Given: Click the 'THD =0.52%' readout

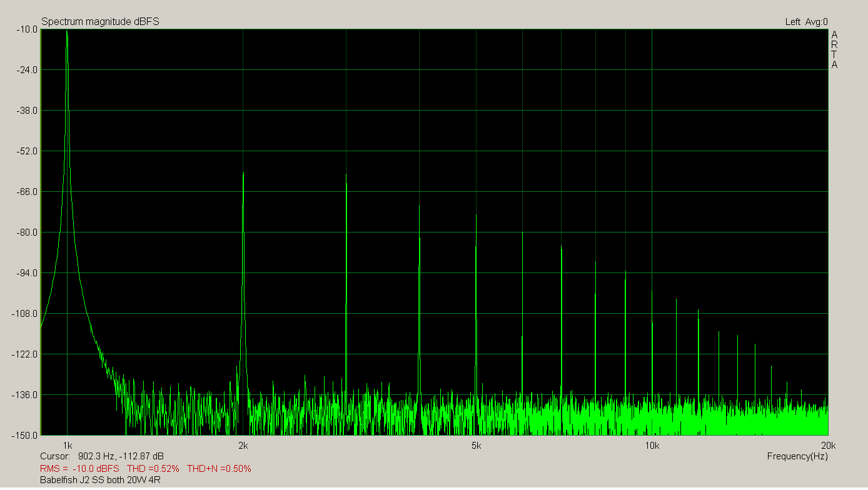Looking at the screenshot, I should coord(153,468).
